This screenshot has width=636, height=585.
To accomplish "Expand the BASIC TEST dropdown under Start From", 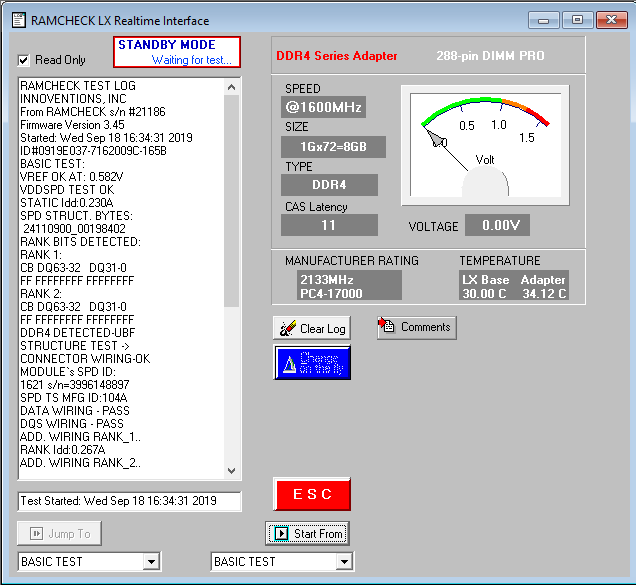I will tap(344, 562).
